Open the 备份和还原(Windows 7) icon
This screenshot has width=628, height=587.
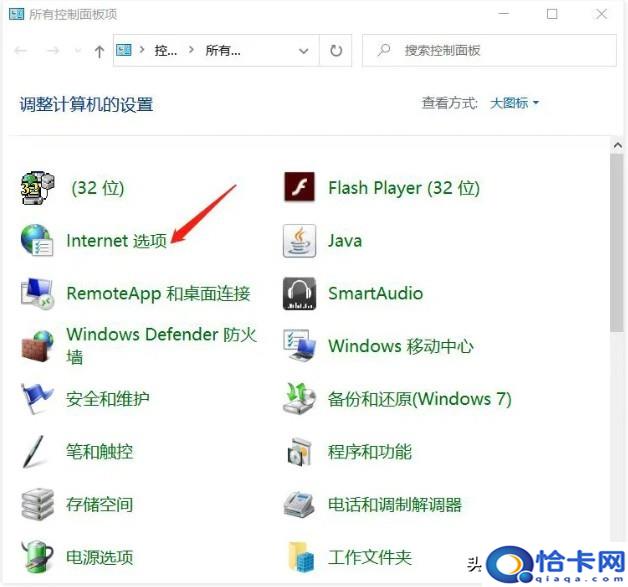299,399
